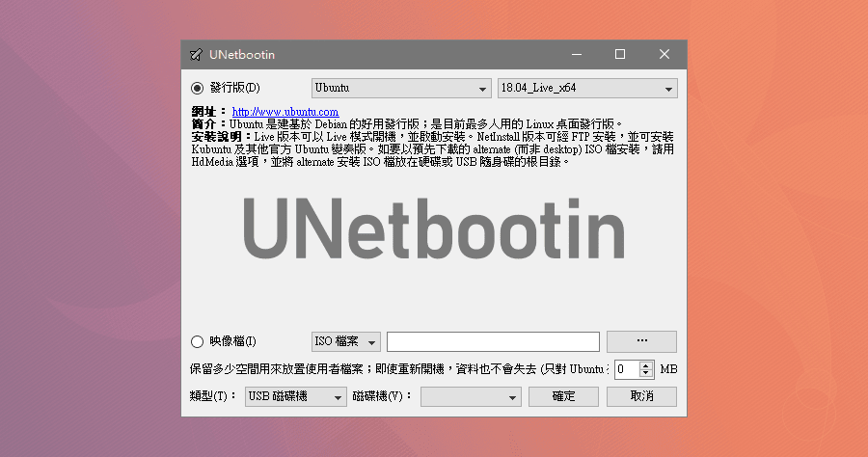Viewport: 868px width, 457px height.
Task: Open the Ubuntu distribution dropdown
Action: pyautogui.click(x=401, y=88)
